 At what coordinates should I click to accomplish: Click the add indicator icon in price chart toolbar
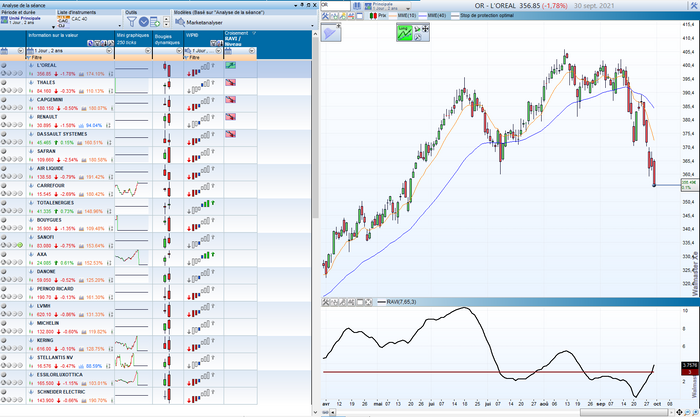(334, 16)
